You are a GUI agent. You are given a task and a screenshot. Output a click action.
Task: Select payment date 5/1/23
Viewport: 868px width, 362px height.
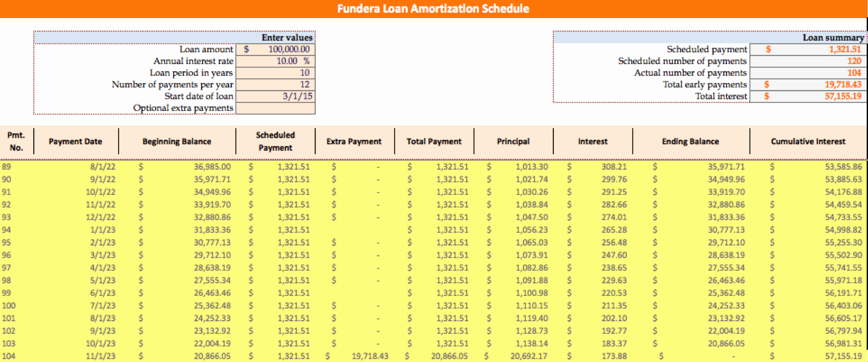tap(103, 280)
